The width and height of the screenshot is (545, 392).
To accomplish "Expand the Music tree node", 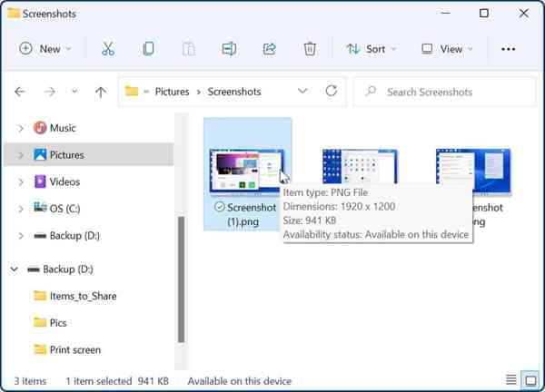I will pos(21,128).
